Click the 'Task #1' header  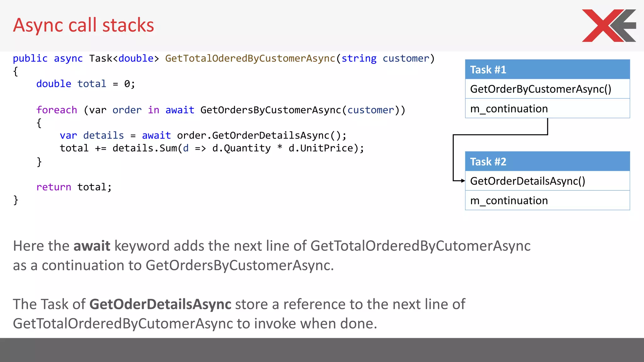[x=547, y=69]
